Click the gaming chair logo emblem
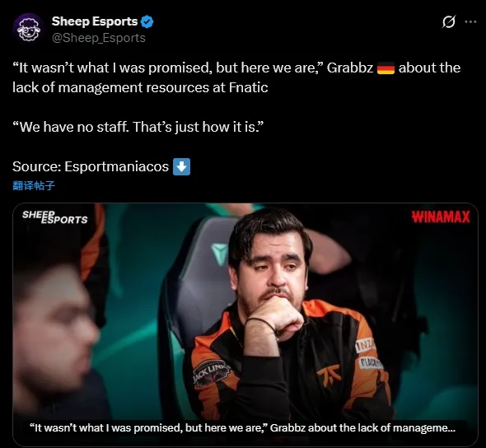The image size is (486, 448). pos(221,254)
